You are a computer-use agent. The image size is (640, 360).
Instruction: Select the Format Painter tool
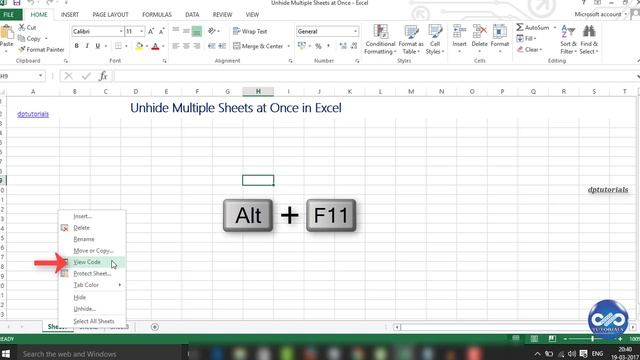tap(41, 49)
